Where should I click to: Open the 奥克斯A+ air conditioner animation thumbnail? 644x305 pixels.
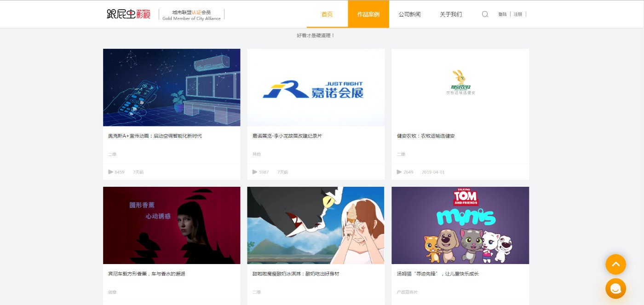click(x=172, y=87)
